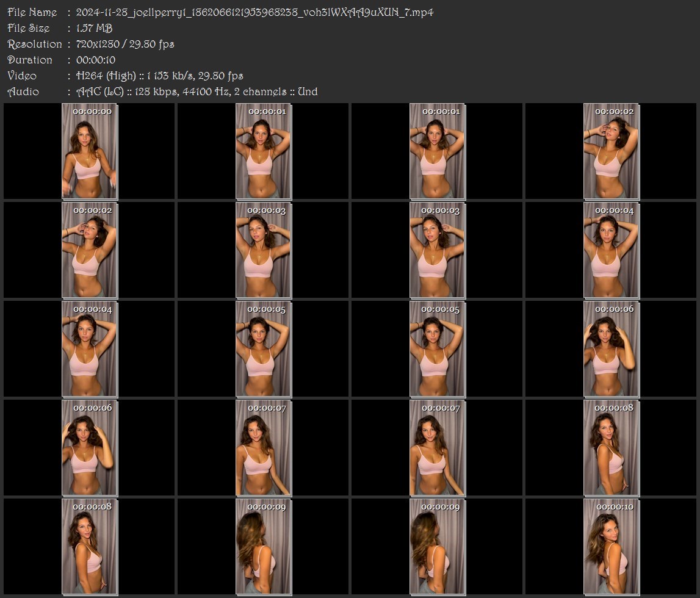Image resolution: width=700 pixels, height=598 pixels.
Task: Click the 'AAC (LC)' audio codec line
Action: 197,92
